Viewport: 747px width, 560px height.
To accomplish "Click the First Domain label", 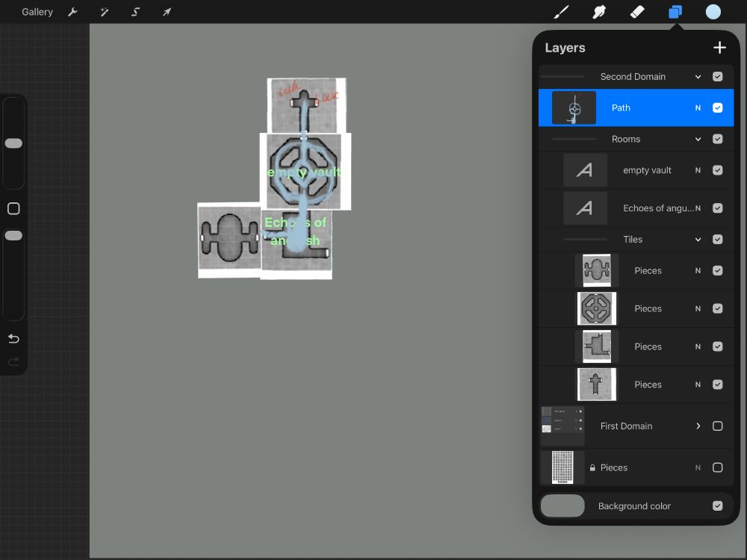I will (627, 426).
